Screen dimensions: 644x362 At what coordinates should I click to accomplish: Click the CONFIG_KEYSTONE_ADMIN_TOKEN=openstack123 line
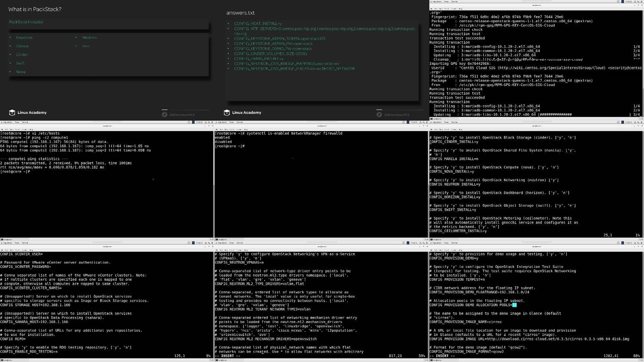(x=280, y=39)
